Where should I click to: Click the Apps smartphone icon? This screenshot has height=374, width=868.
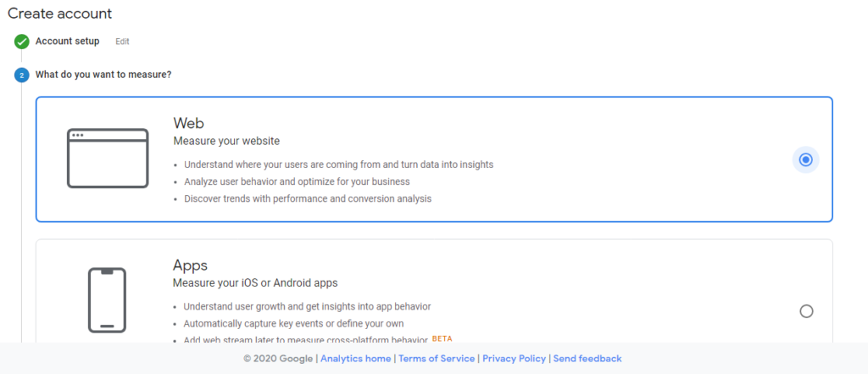click(x=108, y=300)
